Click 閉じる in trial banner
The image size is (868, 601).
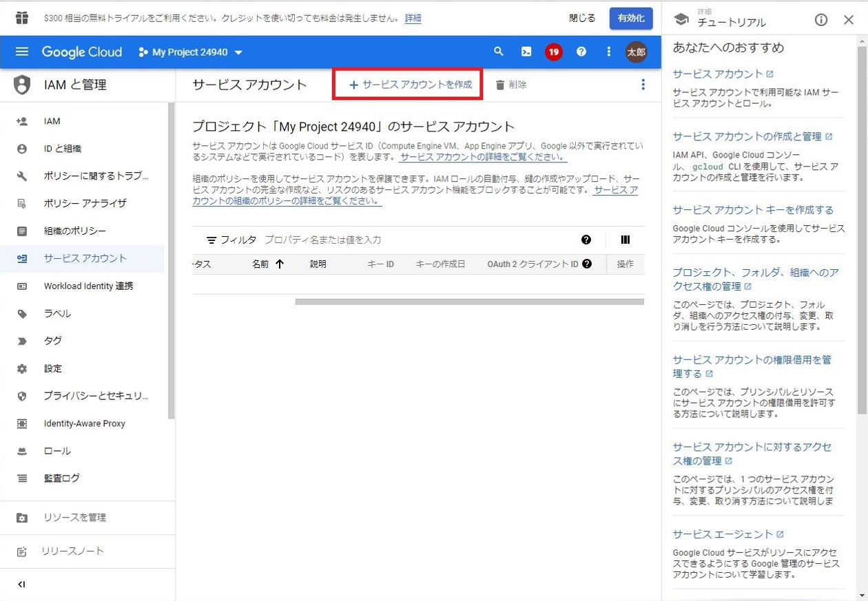click(x=583, y=19)
